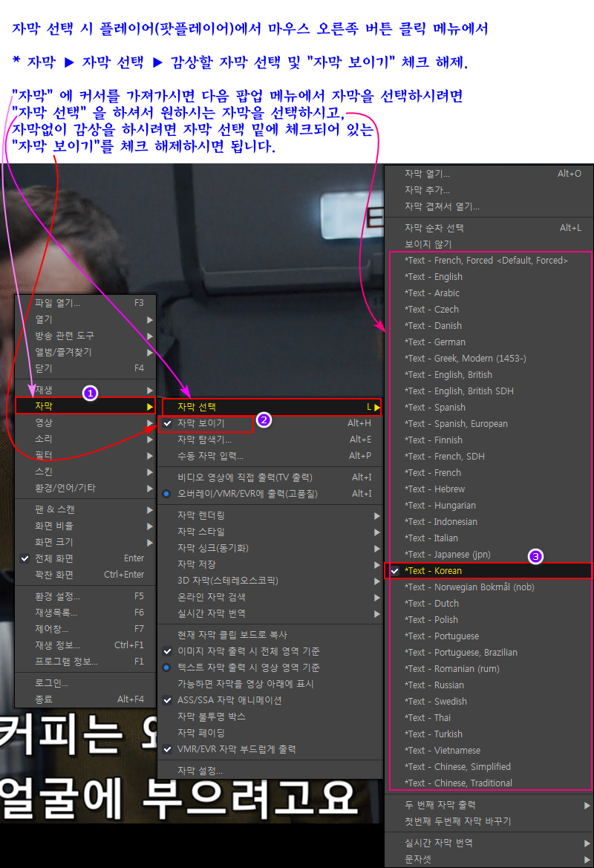
Task: Open the 화면 크기 submenu
Action: 85,542
